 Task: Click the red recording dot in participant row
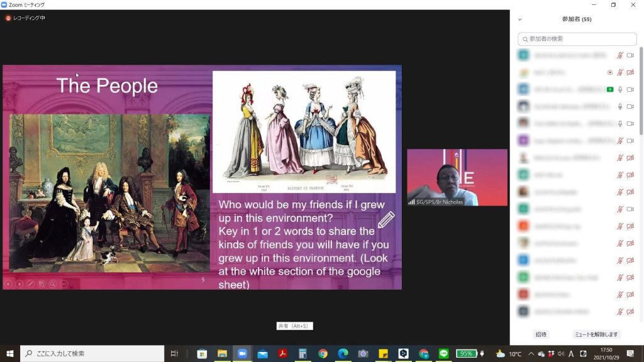coord(610,72)
